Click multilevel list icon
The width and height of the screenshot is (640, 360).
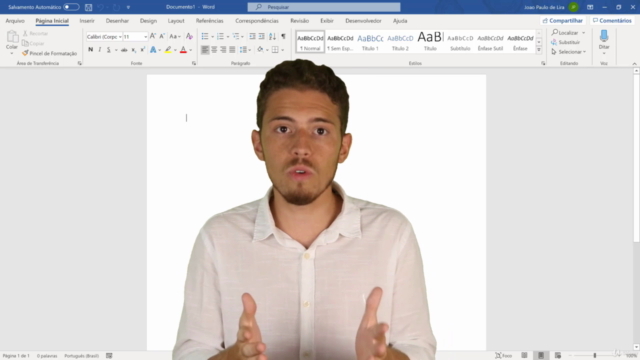coord(236,36)
